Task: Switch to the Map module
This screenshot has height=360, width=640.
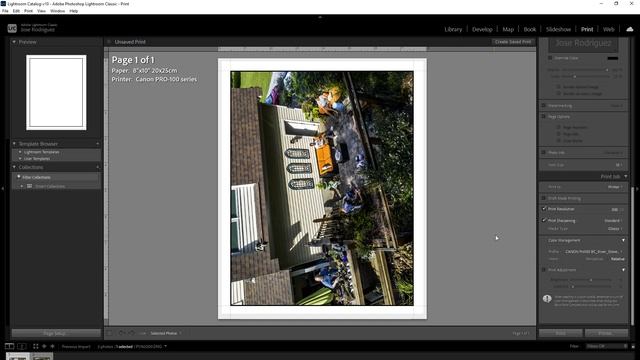Action: [x=508, y=29]
